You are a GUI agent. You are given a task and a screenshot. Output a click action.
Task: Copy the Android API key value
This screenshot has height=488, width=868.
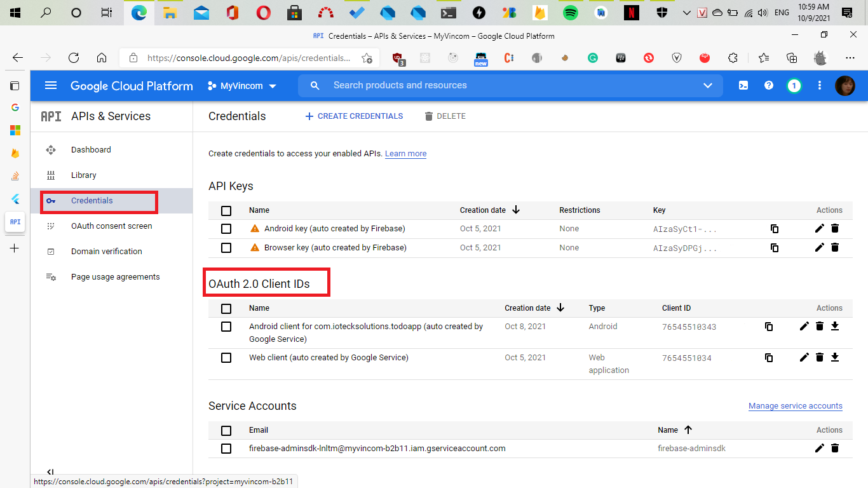click(774, 229)
